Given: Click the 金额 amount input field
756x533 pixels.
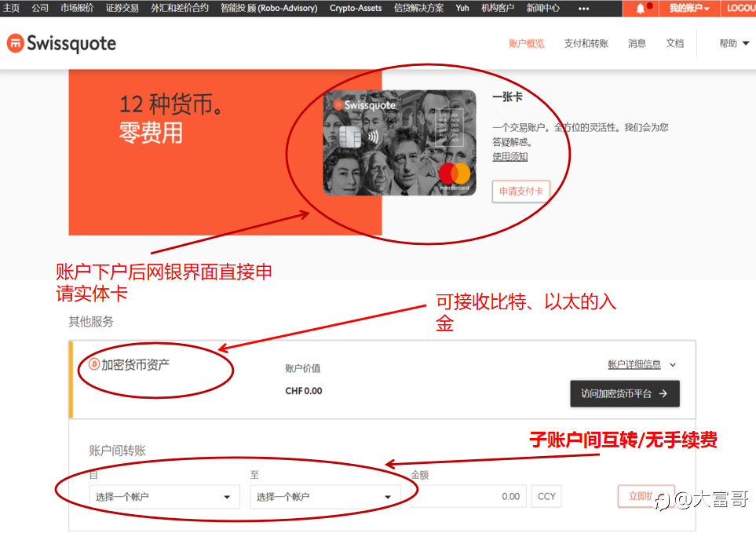Looking at the screenshot, I should pyautogui.click(x=468, y=496).
